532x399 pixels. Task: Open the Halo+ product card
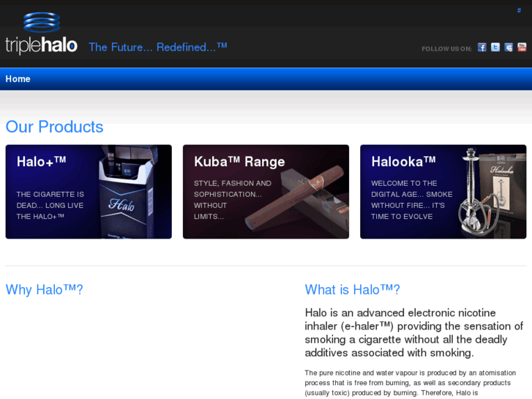click(x=89, y=192)
